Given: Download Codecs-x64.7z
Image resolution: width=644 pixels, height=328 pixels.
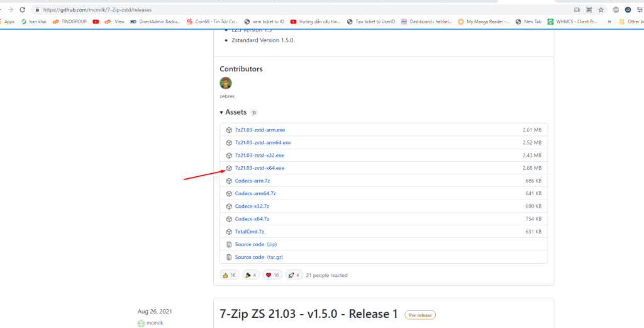Looking at the screenshot, I should [x=252, y=218].
